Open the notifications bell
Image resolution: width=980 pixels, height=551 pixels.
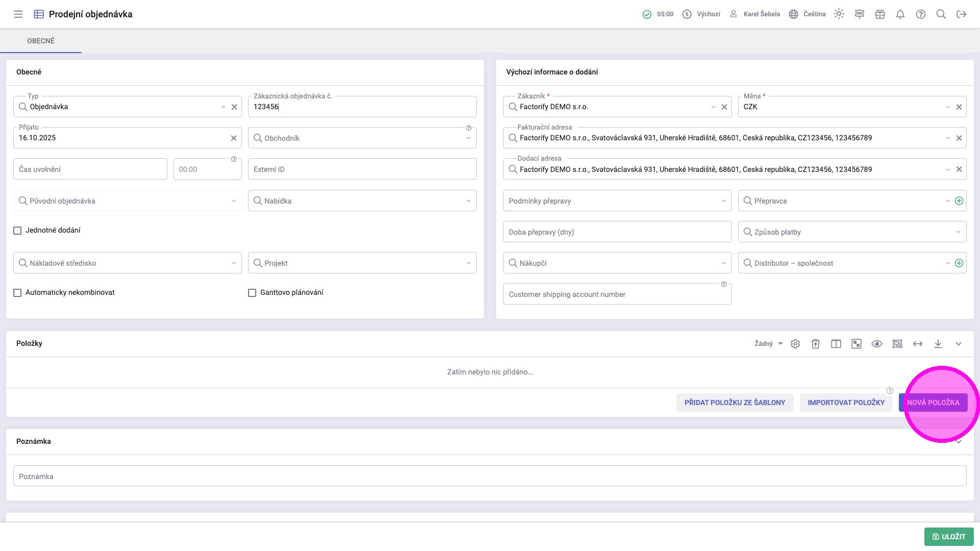(900, 14)
